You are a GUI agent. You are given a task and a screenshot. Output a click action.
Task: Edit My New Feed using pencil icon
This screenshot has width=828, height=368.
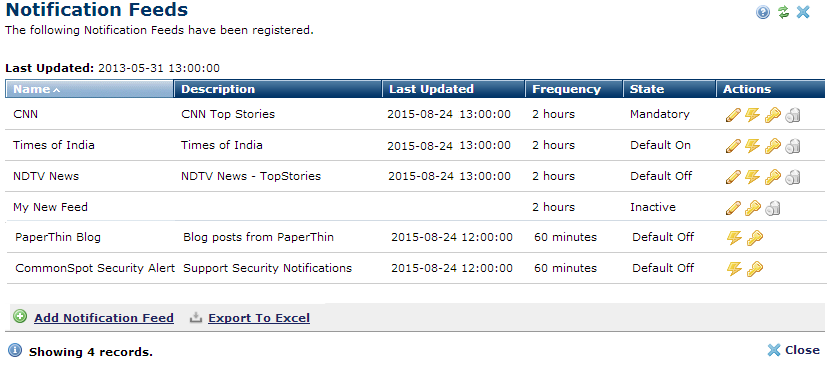(733, 208)
